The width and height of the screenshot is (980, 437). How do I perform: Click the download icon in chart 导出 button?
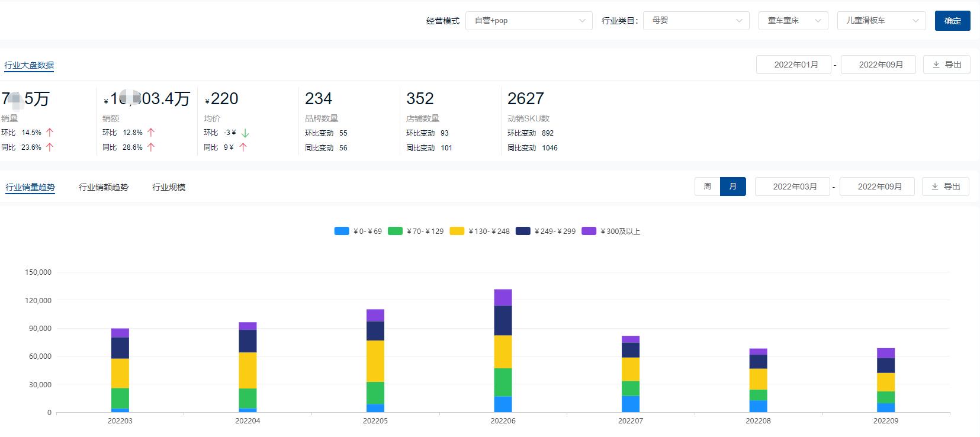pos(935,187)
